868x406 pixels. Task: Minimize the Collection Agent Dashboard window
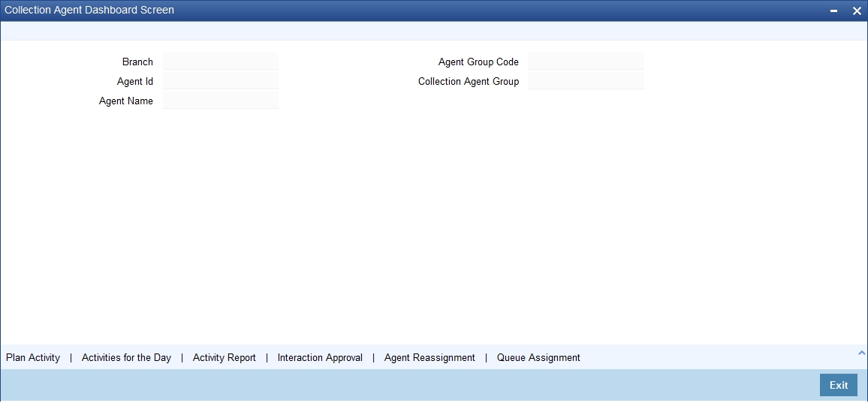[x=833, y=11]
